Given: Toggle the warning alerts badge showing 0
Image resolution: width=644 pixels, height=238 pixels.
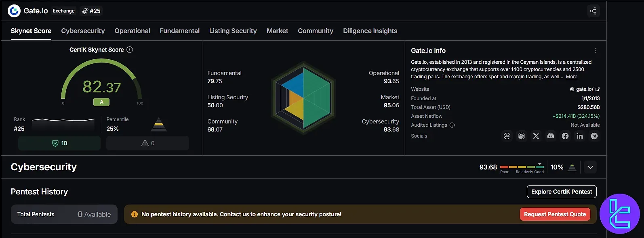Looking at the screenshot, I should pos(147,143).
